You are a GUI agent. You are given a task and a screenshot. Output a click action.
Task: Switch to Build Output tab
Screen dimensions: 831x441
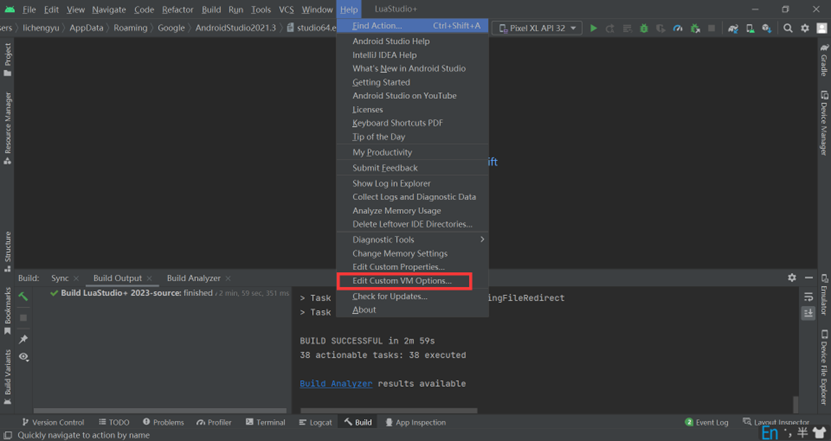tap(118, 278)
